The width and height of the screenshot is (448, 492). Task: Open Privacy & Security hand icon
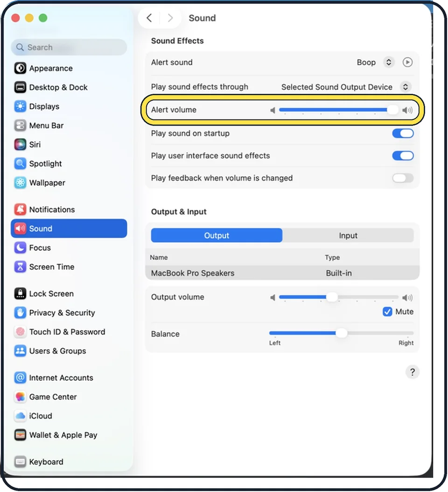point(20,313)
